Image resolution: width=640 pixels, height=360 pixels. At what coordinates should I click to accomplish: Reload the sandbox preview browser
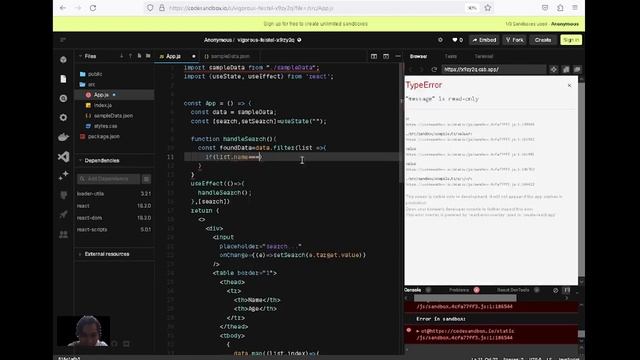pyautogui.click(x=434, y=69)
